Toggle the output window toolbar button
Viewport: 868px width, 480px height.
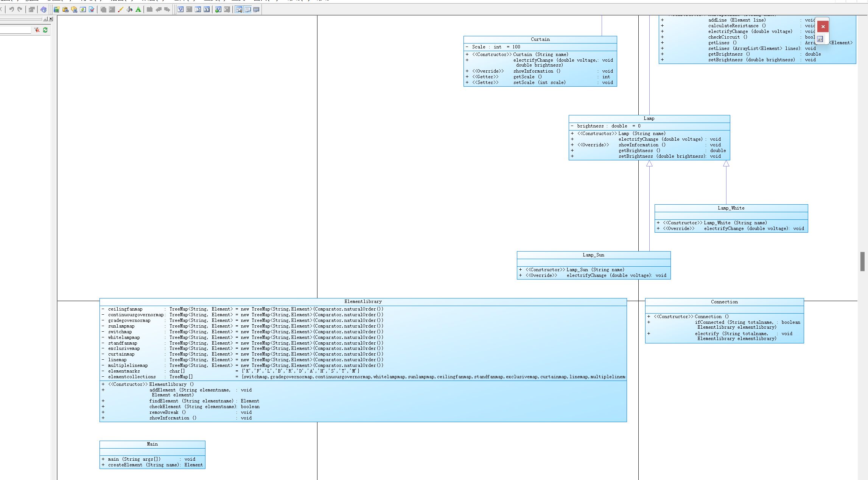247,9
